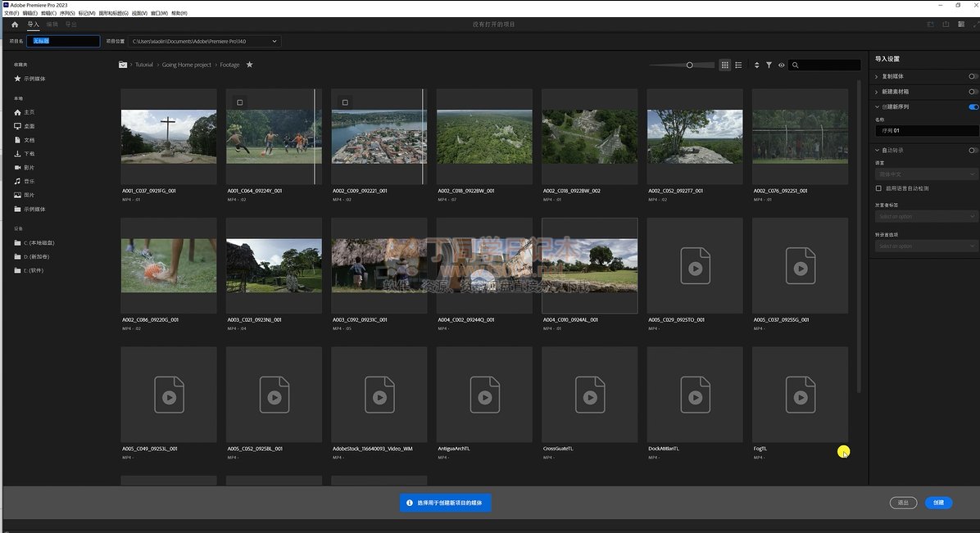Open the 文件(F) menu
The image size is (980, 533).
[x=11, y=13]
